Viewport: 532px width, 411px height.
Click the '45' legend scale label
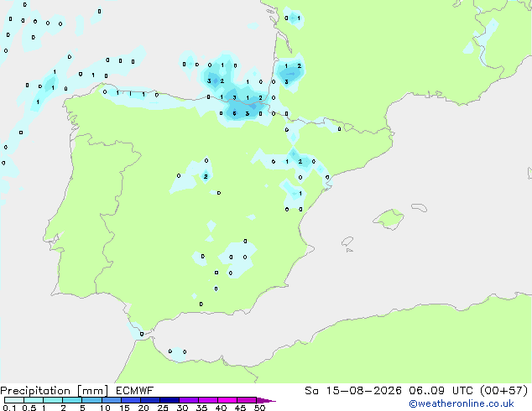click(240, 408)
